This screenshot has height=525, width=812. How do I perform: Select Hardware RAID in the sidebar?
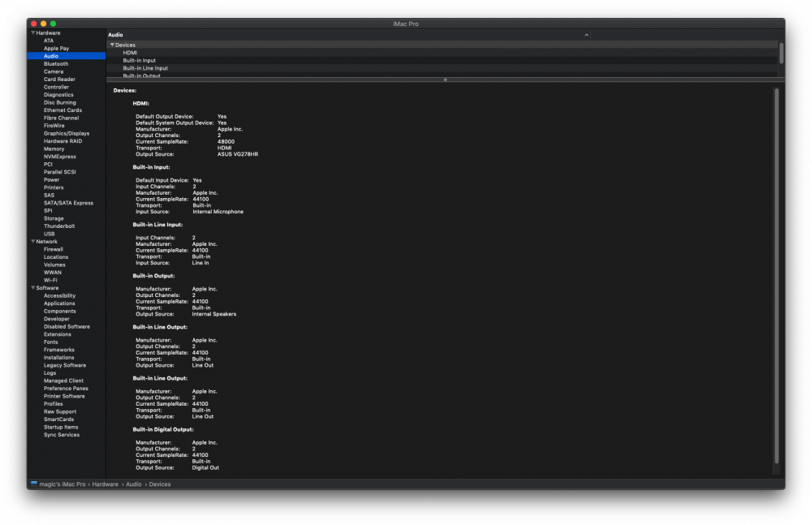tap(63, 141)
